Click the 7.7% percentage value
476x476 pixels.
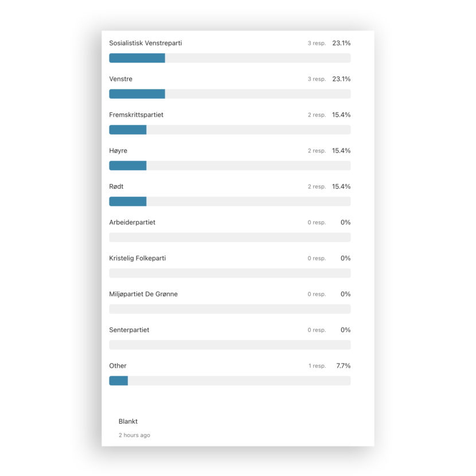coord(343,366)
